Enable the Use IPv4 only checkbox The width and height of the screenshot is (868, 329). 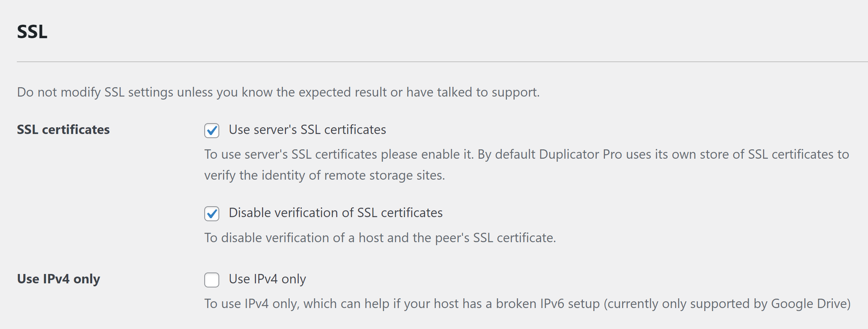212,280
